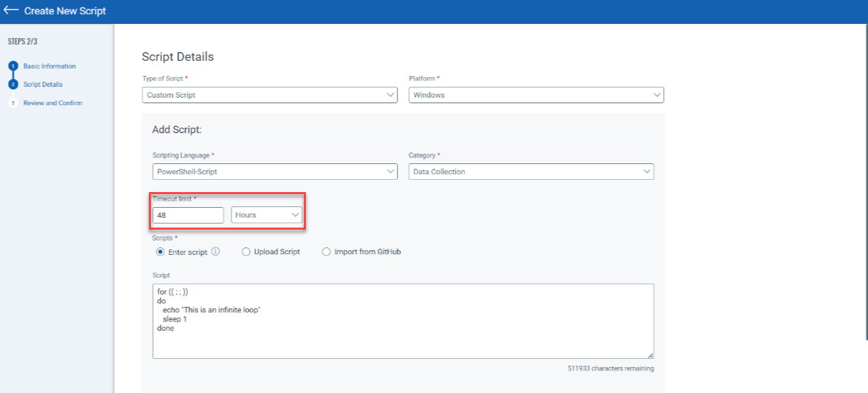The image size is (868, 393).
Task: Select the Enter script radio button
Action: coord(160,252)
